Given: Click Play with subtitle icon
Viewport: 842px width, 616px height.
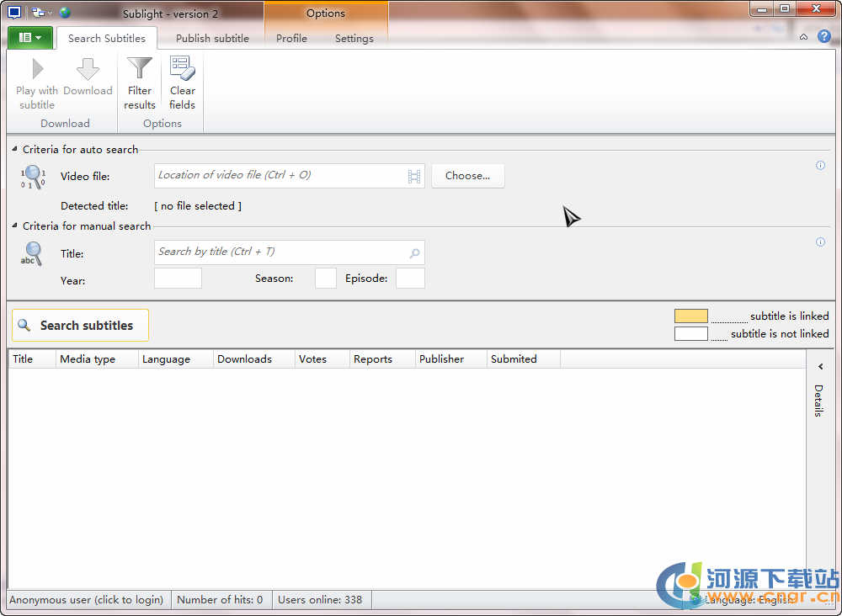Looking at the screenshot, I should coord(37,69).
